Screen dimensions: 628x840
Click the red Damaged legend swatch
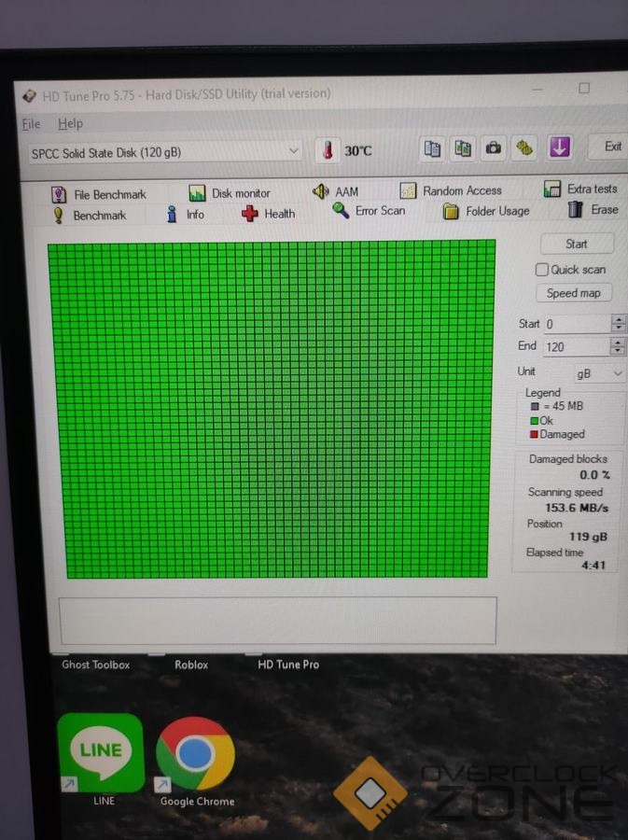pyautogui.click(x=534, y=434)
